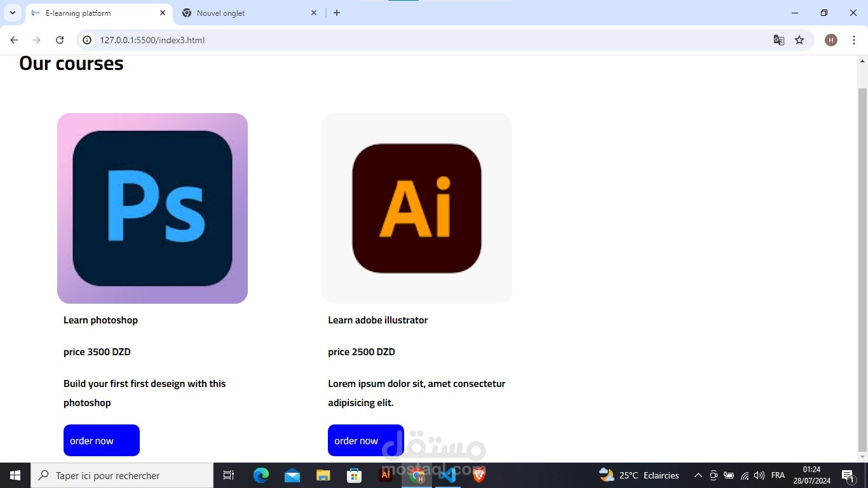This screenshot has height=488, width=868.
Task: Check the battery status icon
Action: (x=729, y=475)
